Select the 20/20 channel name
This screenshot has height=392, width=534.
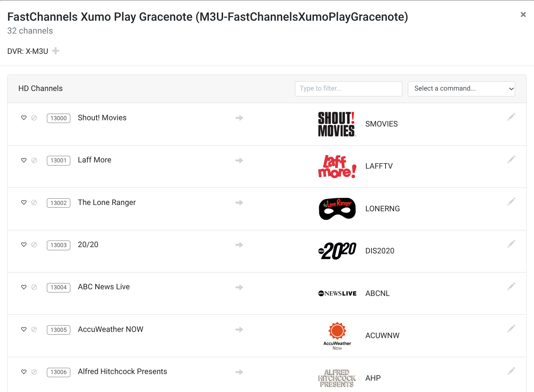[x=88, y=245]
